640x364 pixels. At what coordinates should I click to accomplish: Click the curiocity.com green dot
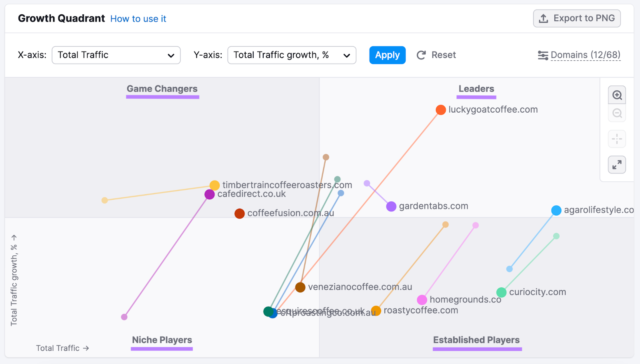click(x=502, y=292)
